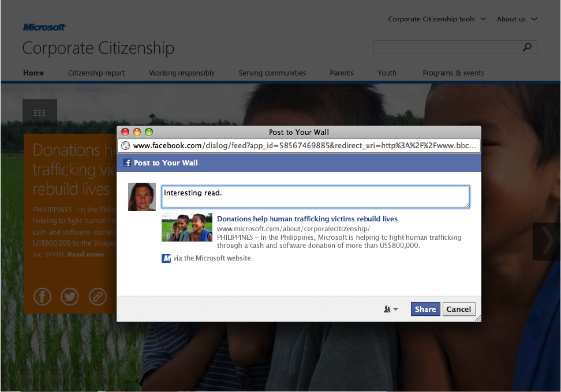Click the Facebook logo in the dialog header

[x=127, y=163]
